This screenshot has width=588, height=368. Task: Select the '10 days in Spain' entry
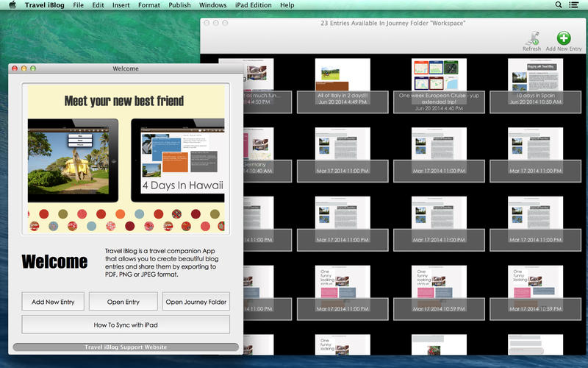click(535, 85)
